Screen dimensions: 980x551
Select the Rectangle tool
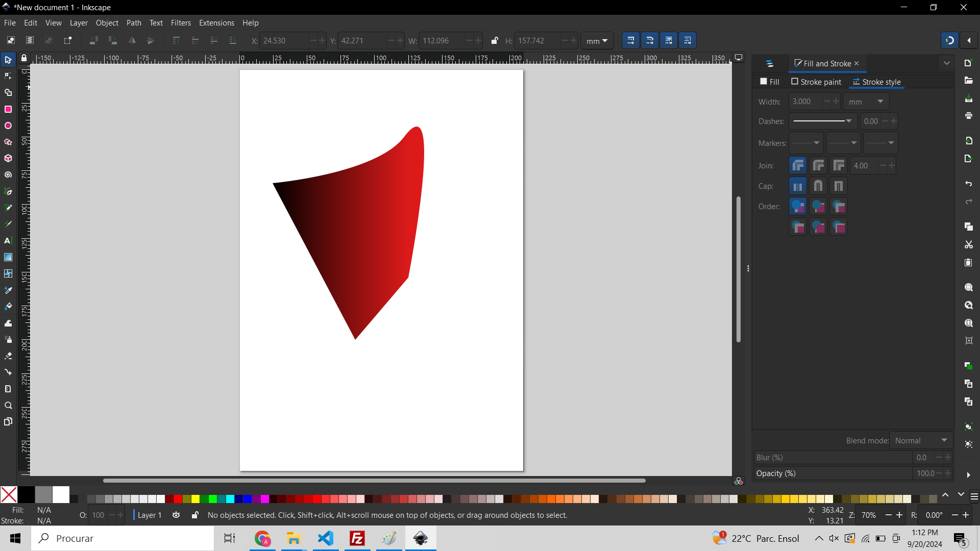[8, 109]
